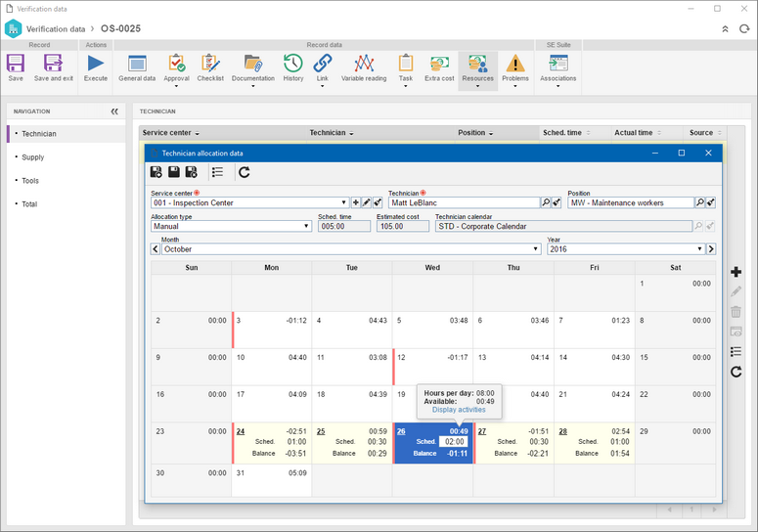This screenshot has height=532, width=758.
Task: Click the Resources toolbar icon
Action: (x=477, y=64)
